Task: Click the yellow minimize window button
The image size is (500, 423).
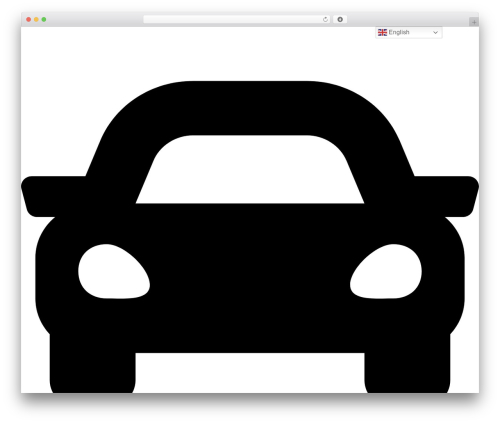Action: click(x=36, y=19)
